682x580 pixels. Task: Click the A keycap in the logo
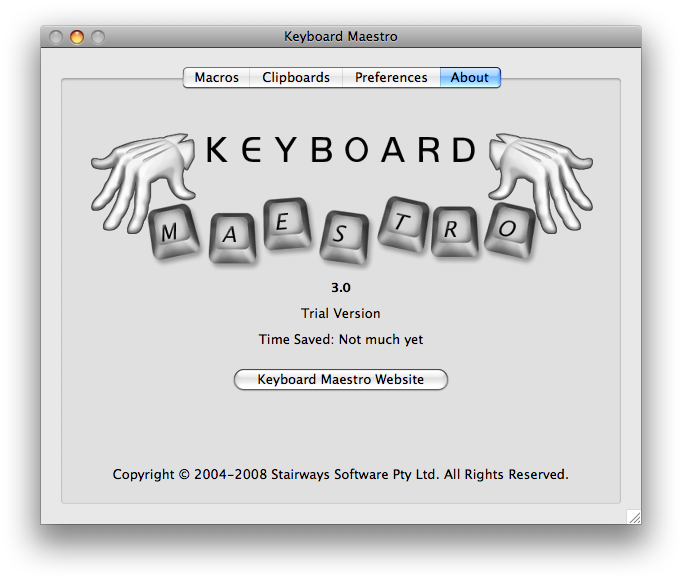tap(232, 237)
